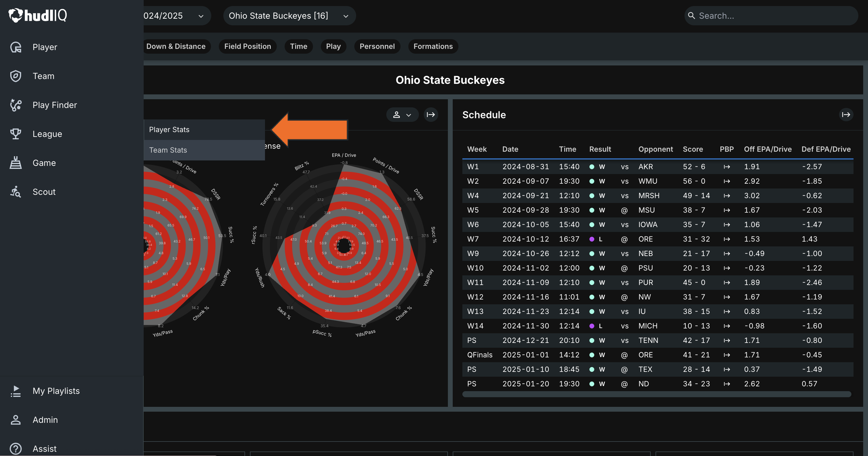Click the Assist help icon
868x456 pixels.
click(x=15, y=448)
